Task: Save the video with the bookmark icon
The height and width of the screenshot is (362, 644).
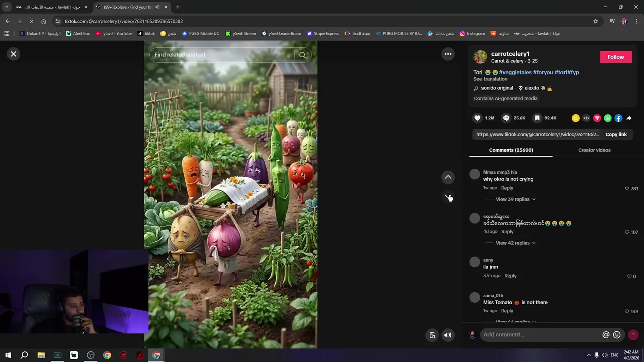Action: [x=537, y=118]
